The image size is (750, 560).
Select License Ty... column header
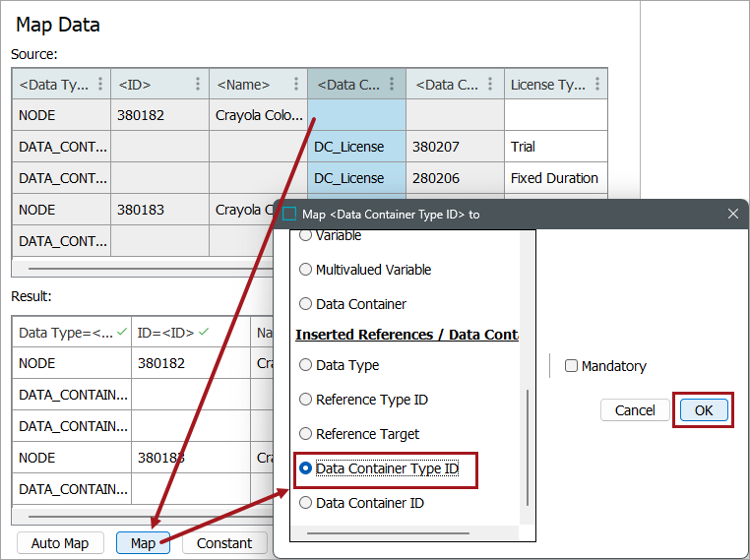[556, 85]
